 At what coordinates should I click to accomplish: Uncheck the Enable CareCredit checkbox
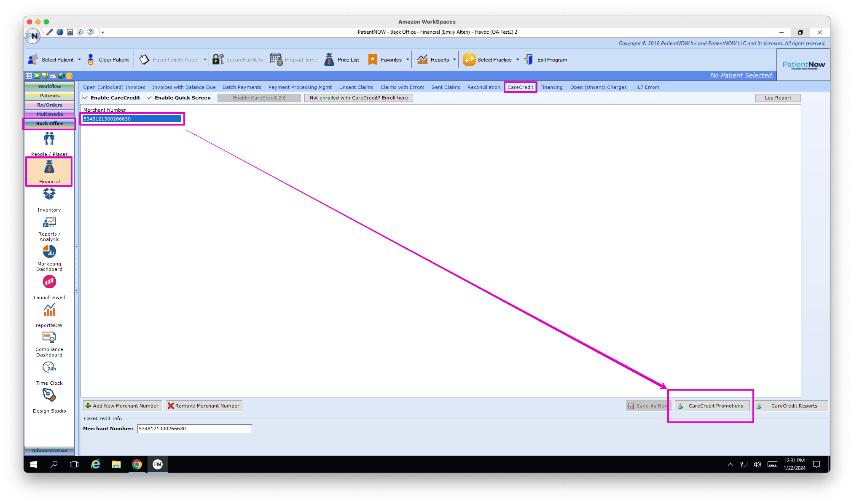(86, 98)
